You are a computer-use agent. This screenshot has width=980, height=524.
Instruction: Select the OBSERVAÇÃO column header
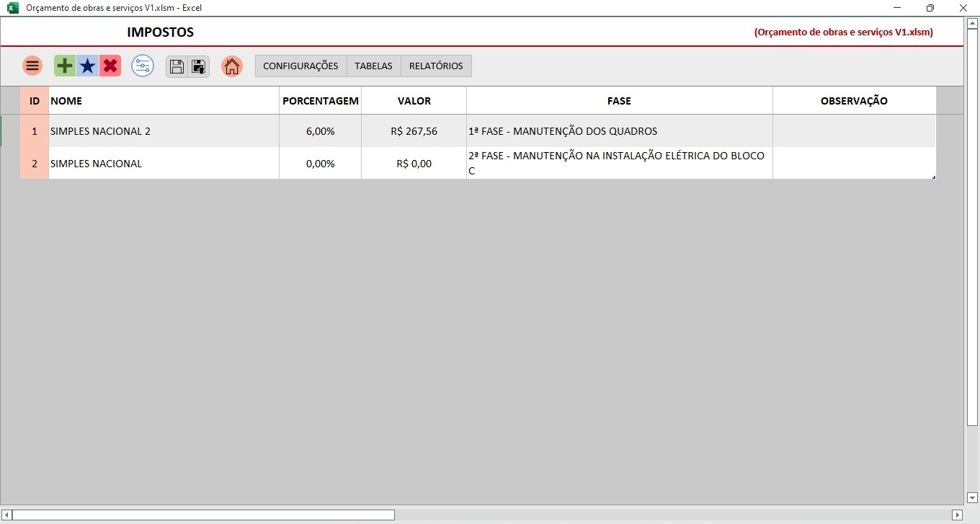855,101
